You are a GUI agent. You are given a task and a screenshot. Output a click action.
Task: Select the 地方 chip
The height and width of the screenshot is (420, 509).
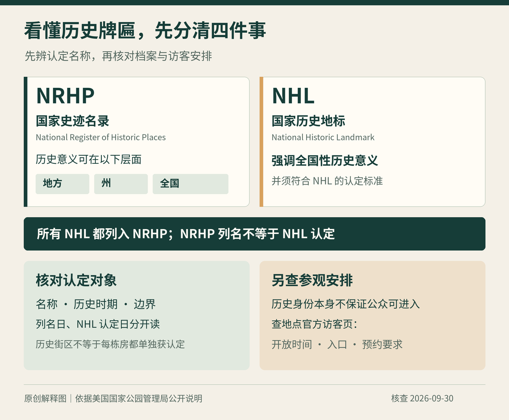tap(62, 184)
